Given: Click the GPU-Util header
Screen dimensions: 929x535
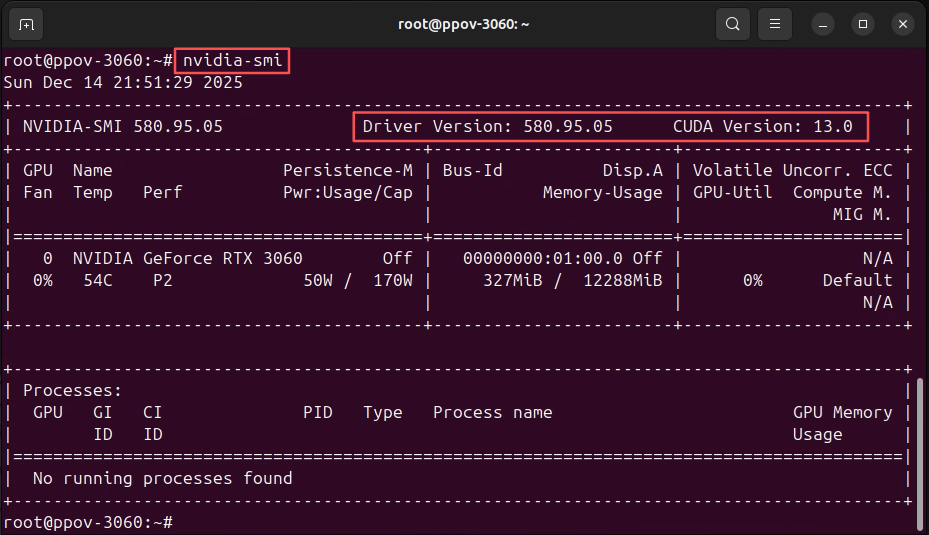Looking at the screenshot, I should [x=732, y=193].
